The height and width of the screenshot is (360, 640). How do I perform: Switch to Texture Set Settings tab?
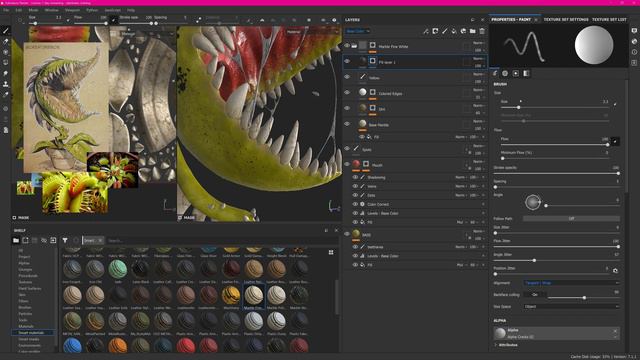(566, 20)
